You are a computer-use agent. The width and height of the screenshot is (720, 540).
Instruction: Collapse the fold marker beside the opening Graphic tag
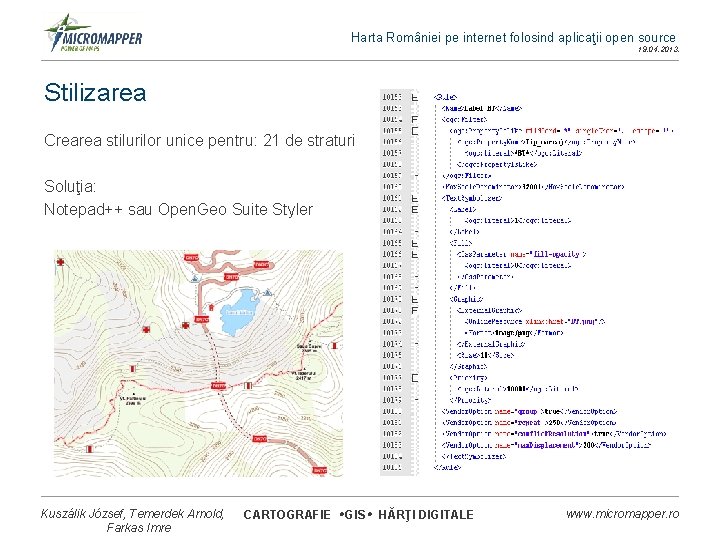coord(415,300)
